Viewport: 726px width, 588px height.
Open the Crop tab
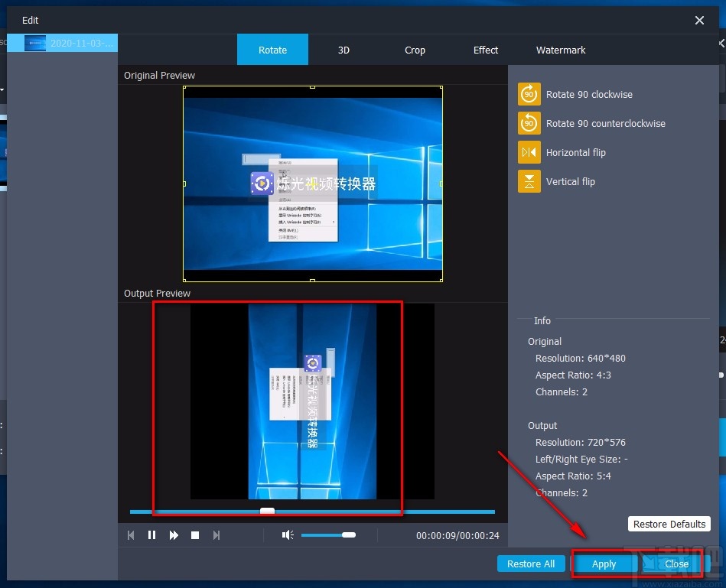tap(415, 50)
